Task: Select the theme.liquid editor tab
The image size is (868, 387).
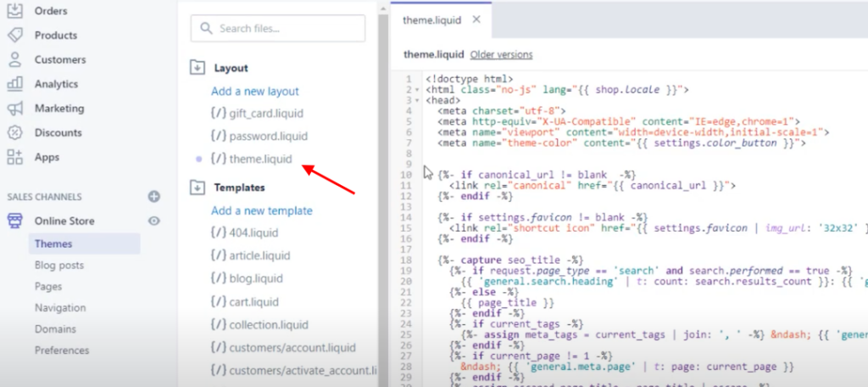Action: tap(441, 20)
